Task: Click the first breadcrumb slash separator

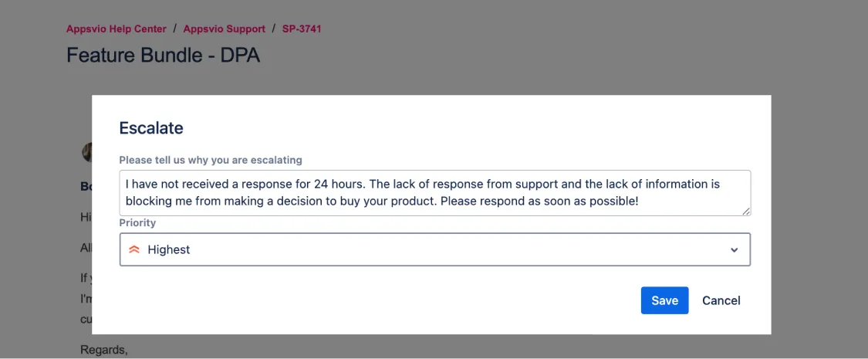Action: pyautogui.click(x=175, y=29)
